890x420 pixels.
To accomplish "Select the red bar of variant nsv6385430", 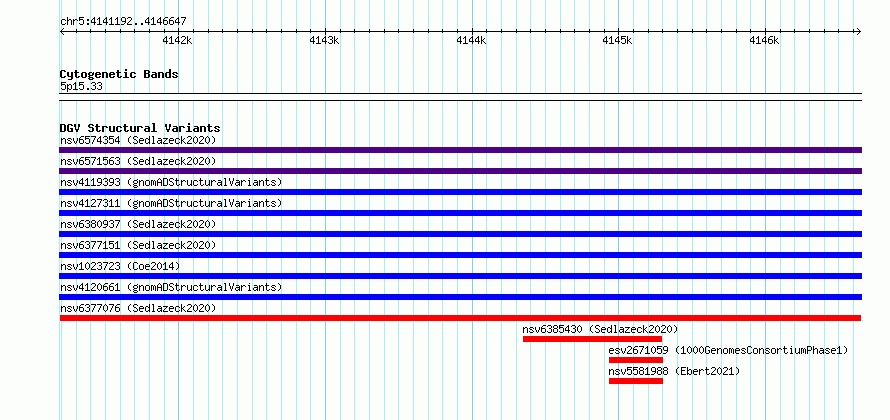I will tap(593, 339).
